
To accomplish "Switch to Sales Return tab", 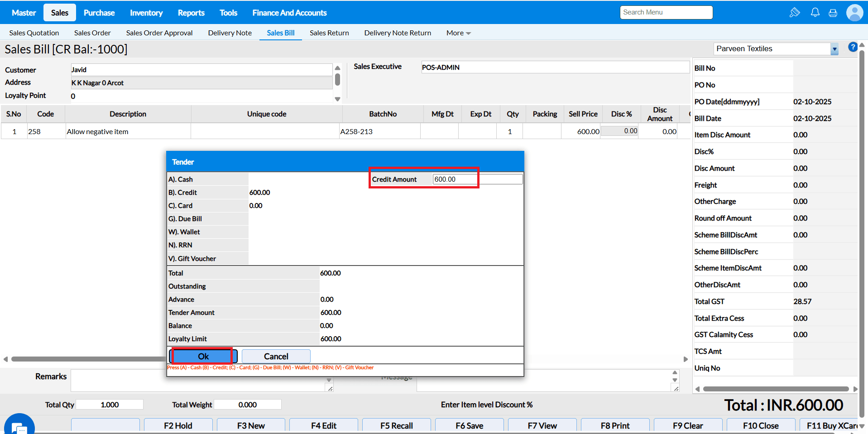I will tap(329, 33).
